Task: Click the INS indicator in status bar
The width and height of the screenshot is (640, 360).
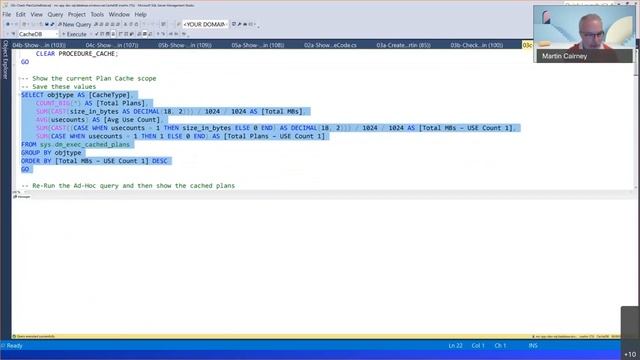Action: point(533,346)
